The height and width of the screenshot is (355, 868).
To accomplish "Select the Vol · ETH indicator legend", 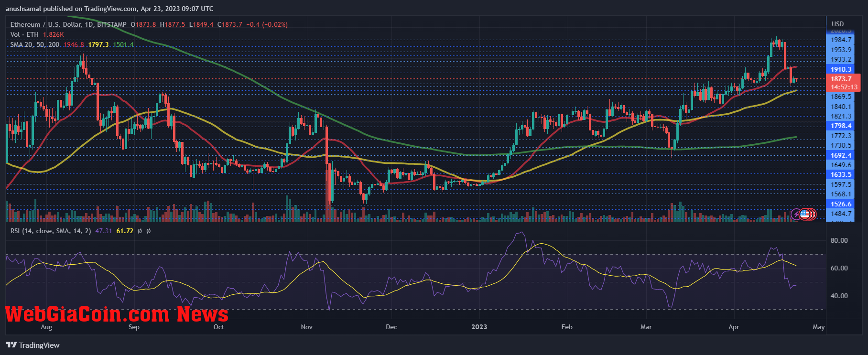I will point(24,34).
